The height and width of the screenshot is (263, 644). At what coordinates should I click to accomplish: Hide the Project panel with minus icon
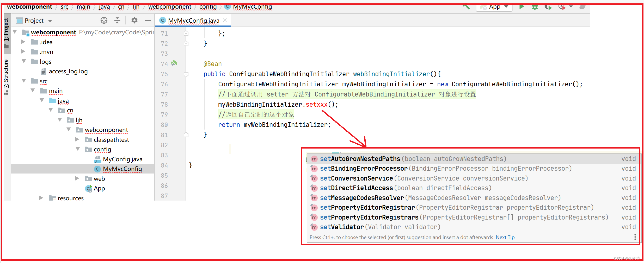[x=148, y=20]
